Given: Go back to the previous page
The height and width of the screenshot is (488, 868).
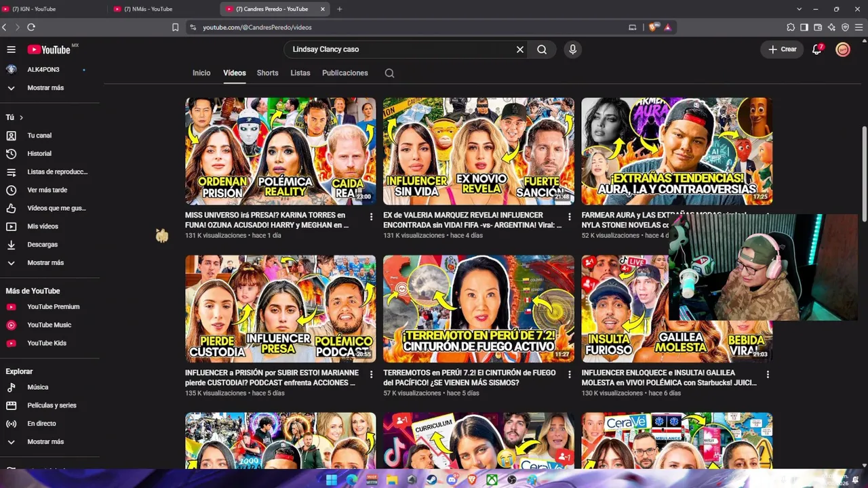Looking at the screenshot, I should coord(5,27).
